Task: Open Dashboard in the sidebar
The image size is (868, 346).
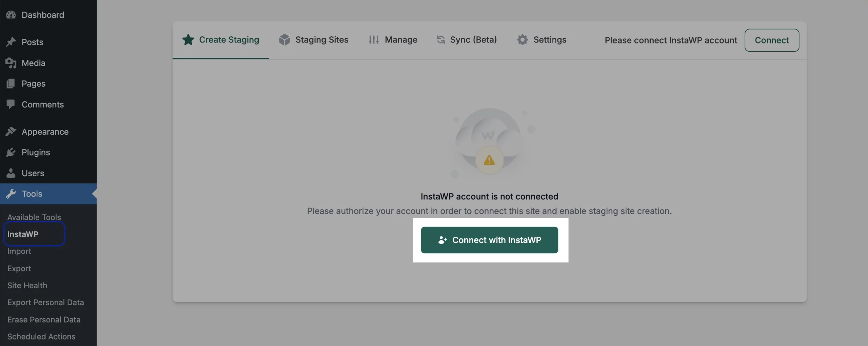Action: [48, 15]
